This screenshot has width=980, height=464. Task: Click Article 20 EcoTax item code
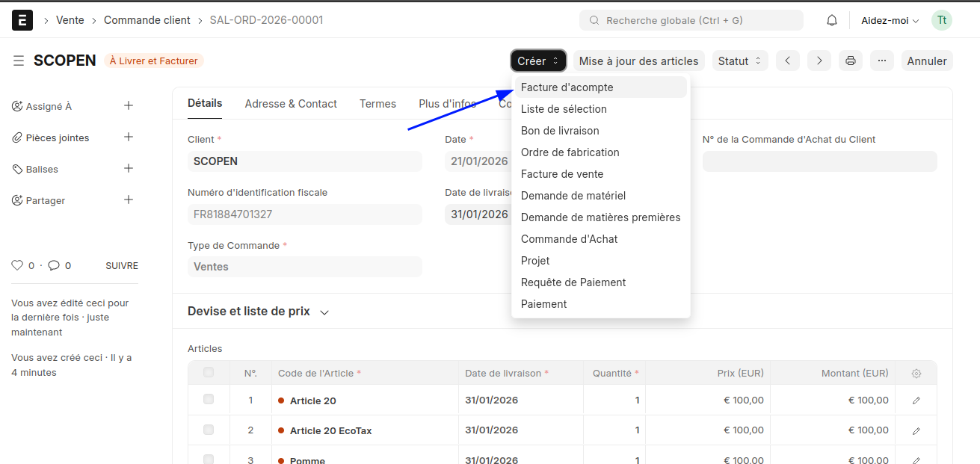tap(330, 430)
